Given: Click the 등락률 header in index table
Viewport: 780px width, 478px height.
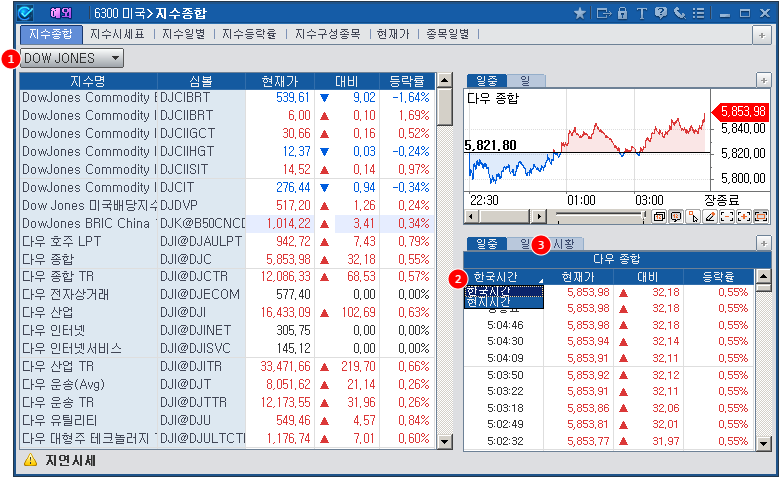Looking at the screenshot, I should coord(406,81).
